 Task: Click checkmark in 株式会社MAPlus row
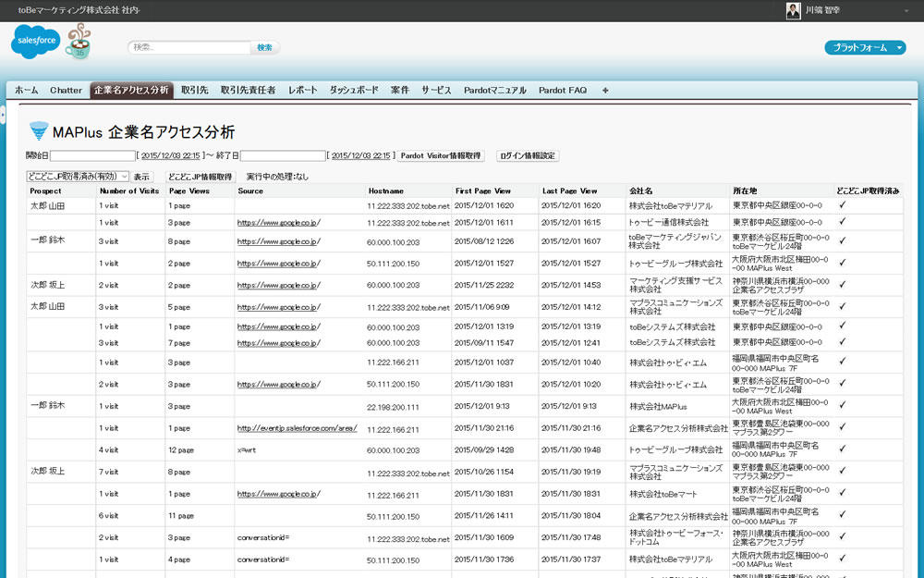pyautogui.click(x=842, y=405)
